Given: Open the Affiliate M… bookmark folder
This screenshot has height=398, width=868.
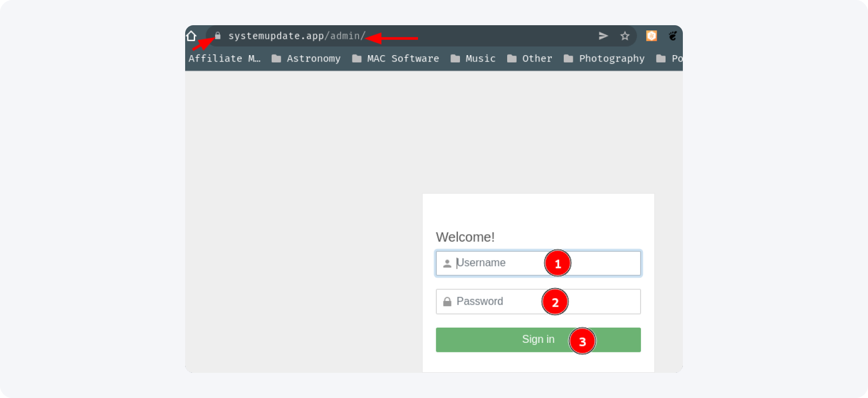Looking at the screenshot, I should 224,59.
